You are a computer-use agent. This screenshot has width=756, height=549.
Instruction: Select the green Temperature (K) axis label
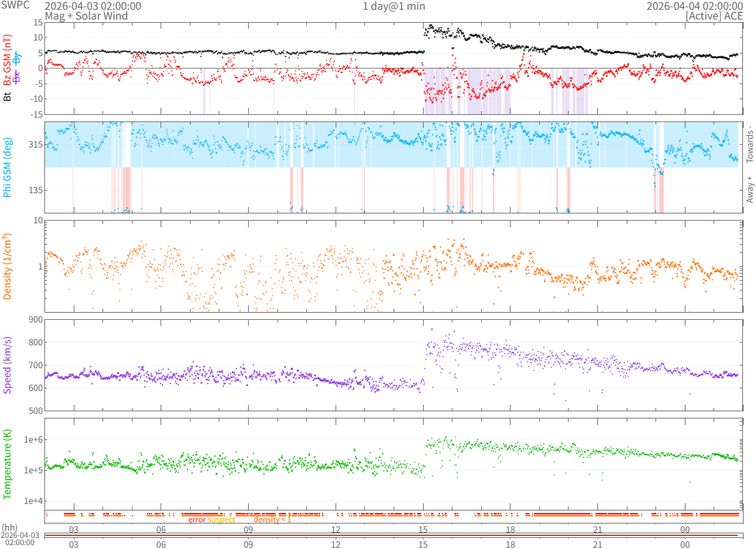click(8, 465)
